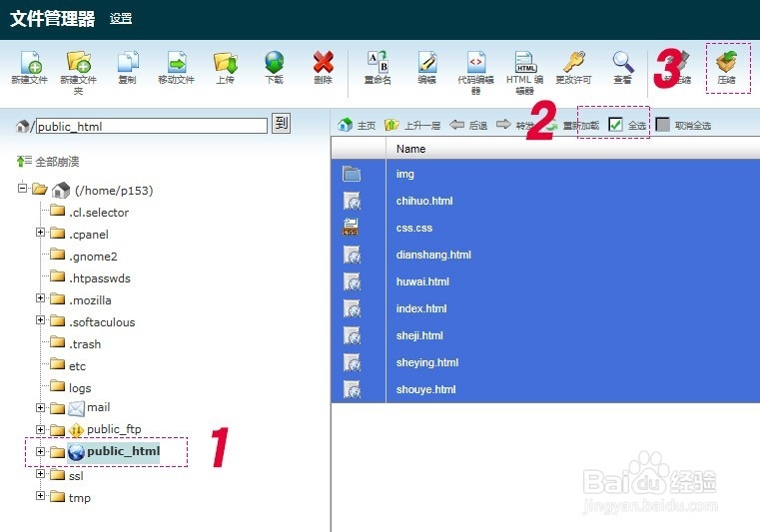Click the Compress (压缩) toolbar icon

pyautogui.click(x=727, y=63)
